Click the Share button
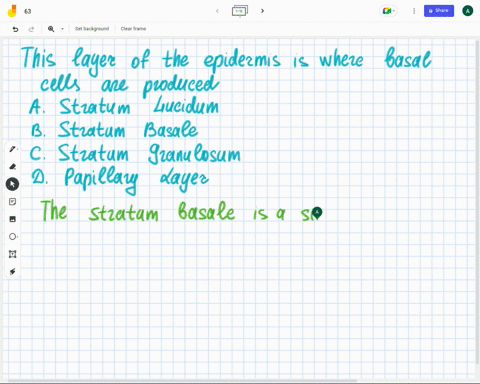Screen dimensions: 480x384 (x=439, y=11)
